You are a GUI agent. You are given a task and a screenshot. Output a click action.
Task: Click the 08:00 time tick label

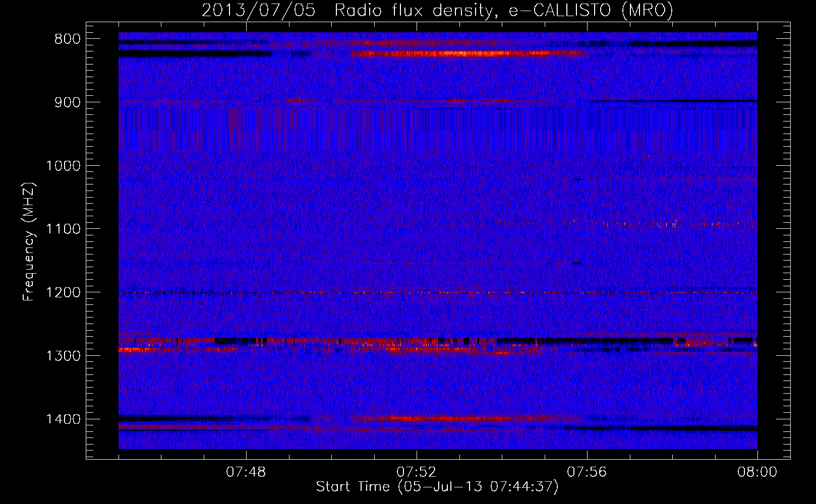click(757, 472)
